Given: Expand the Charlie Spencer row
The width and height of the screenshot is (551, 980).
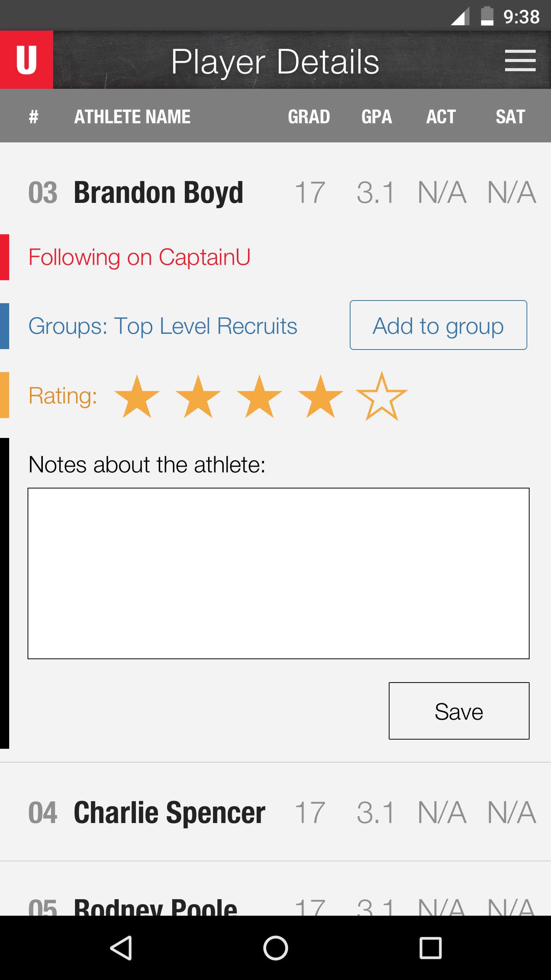Looking at the screenshot, I should tap(275, 812).
